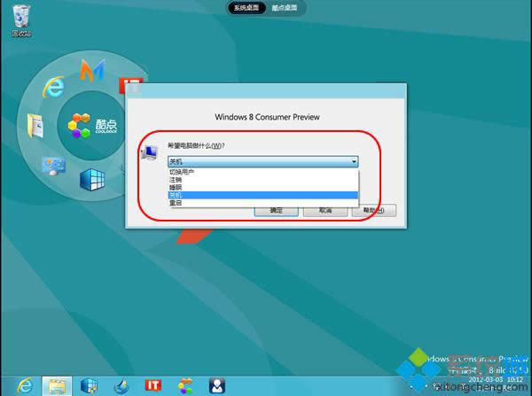The height and width of the screenshot is (396, 532).
Task: Open the control panel icon in the circular dock
Action: click(53, 166)
